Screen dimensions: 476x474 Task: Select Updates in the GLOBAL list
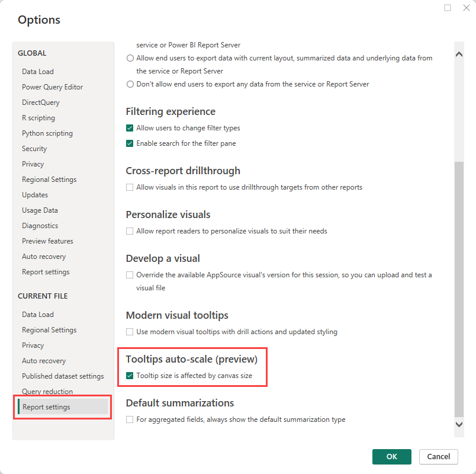(x=34, y=194)
